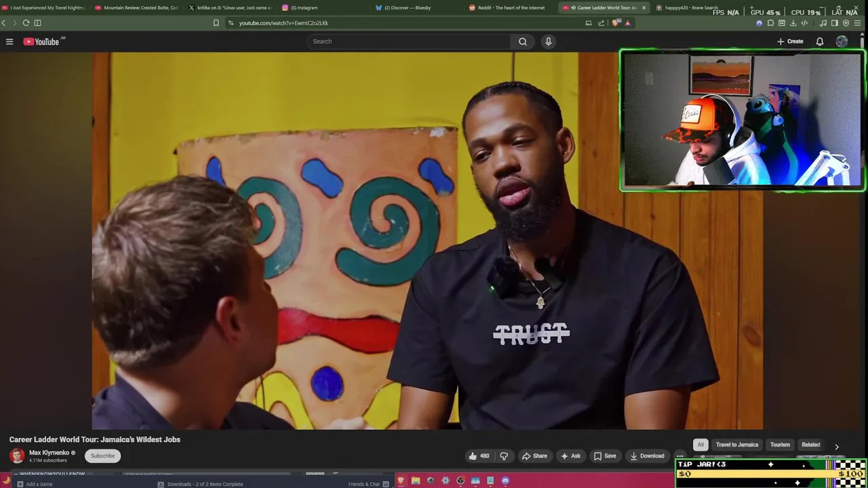Image resolution: width=868 pixels, height=488 pixels.
Task: Open Steam Downloads status
Action: coord(201,484)
